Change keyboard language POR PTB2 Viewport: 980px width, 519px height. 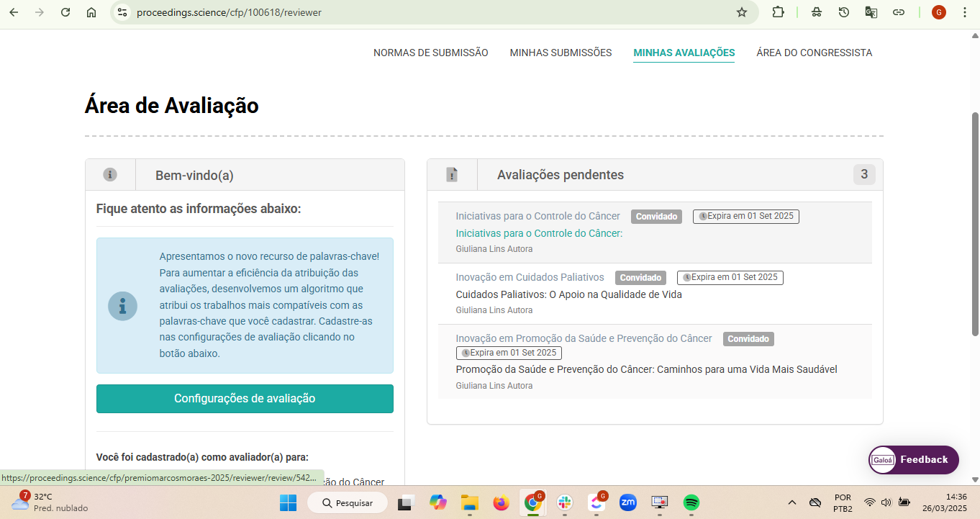click(843, 502)
